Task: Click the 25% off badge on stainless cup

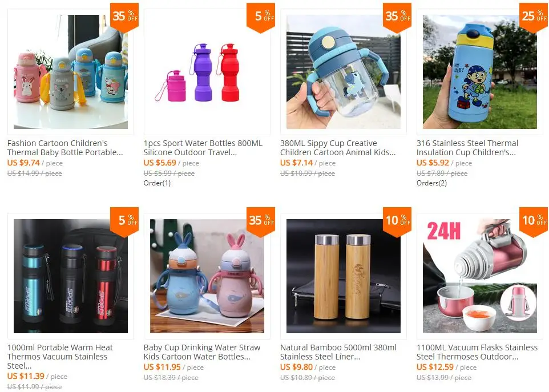Action: tap(534, 17)
